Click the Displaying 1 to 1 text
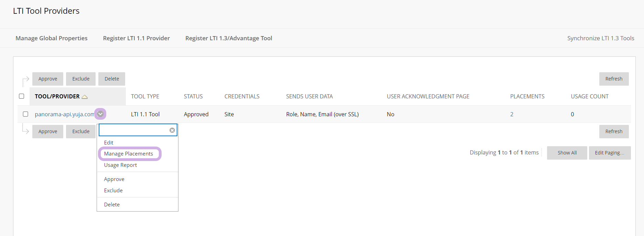This screenshot has height=236, width=644. 504,152
